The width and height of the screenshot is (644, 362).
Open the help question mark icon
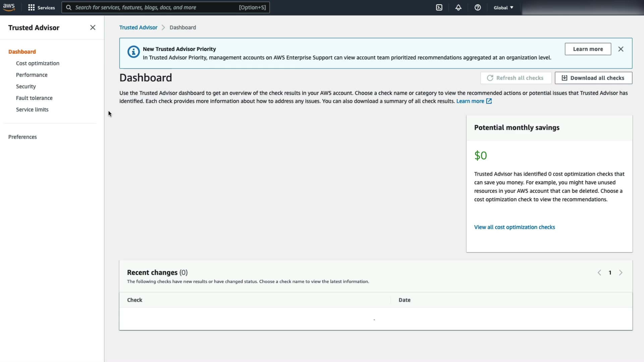point(478,7)
